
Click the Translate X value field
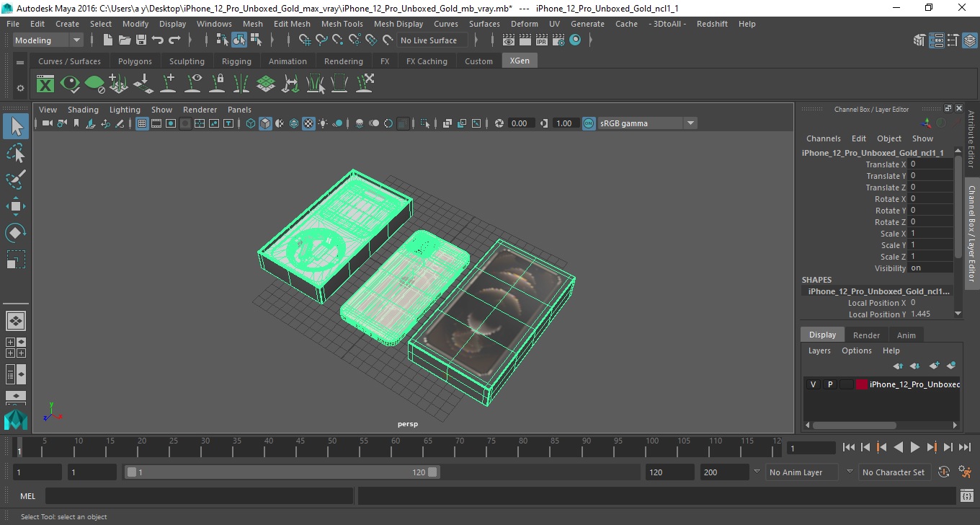click(930, 164)
